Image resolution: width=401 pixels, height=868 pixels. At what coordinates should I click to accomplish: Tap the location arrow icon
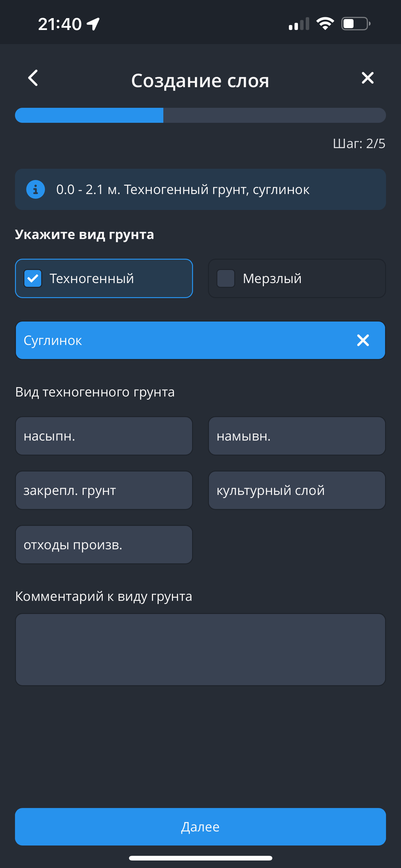coord(93,23)
